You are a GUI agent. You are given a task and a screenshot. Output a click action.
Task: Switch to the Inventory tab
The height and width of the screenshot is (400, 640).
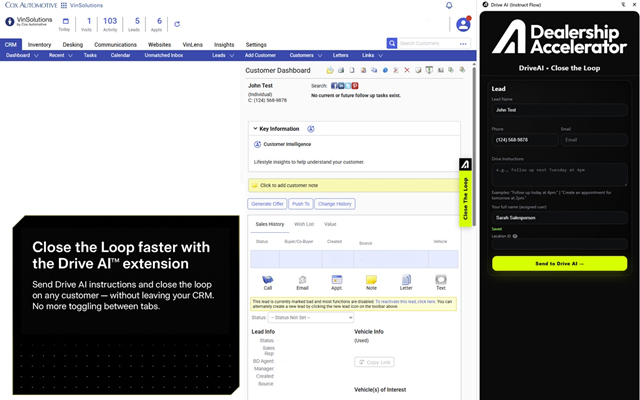click(x=39, y=44)
